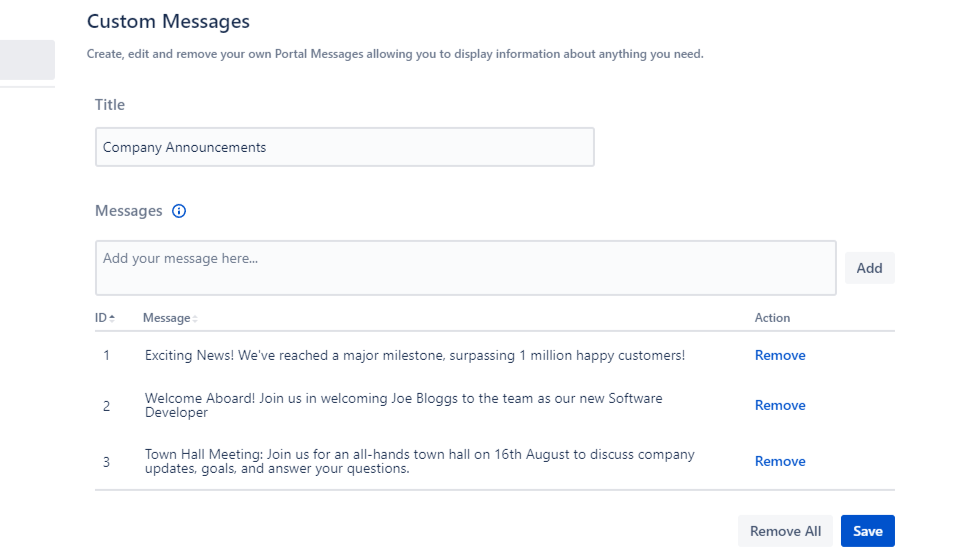Remove the Joe Bloggs welcome message
Image resolution: width=977 pixels, height=556 pixels.
(779, 405)
